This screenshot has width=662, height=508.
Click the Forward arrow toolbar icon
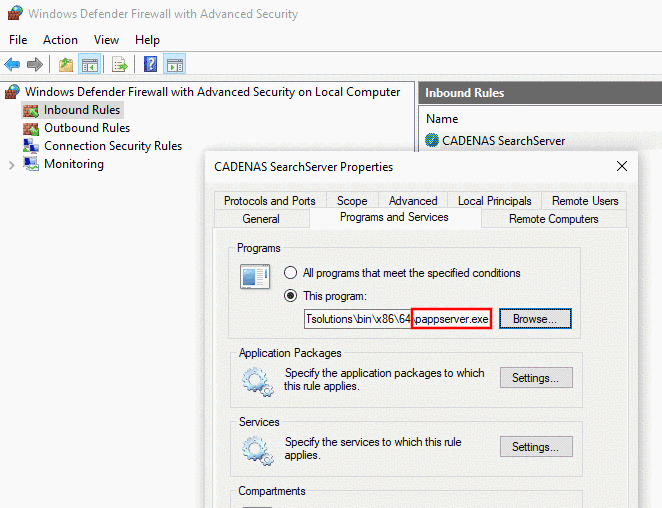click(35, 65)
